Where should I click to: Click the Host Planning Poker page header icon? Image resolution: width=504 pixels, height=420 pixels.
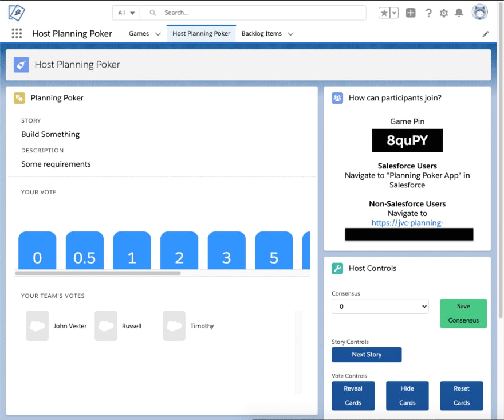click(21, 65)
